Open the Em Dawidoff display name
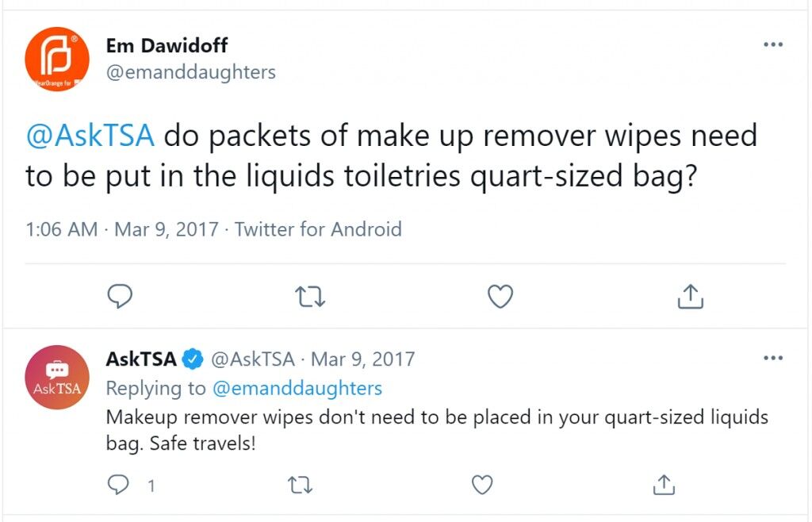This screenshot has width=812, height=522. pos(167,45)
